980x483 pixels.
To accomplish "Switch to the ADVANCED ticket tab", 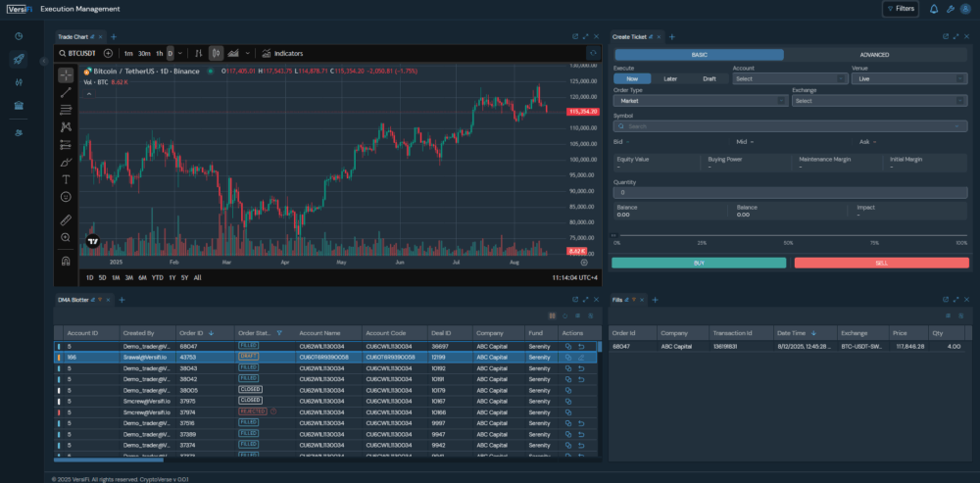I will [x=874, y=55].
